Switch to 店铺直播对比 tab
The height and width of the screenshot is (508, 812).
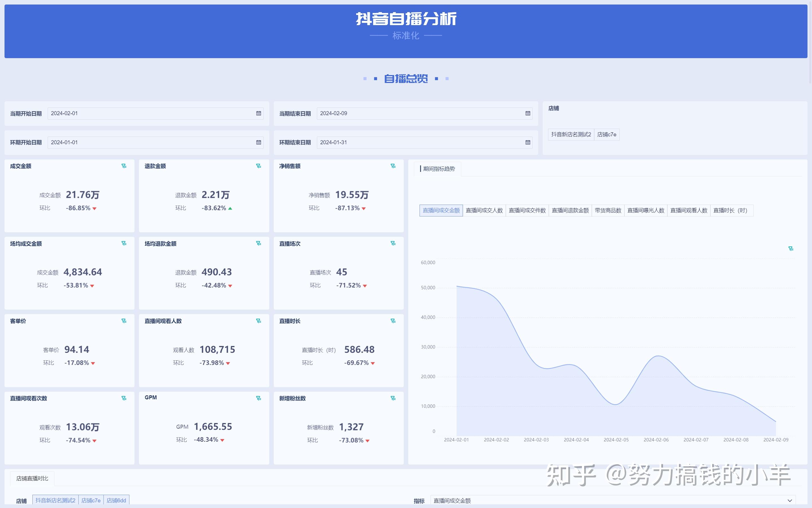point(32,478)
